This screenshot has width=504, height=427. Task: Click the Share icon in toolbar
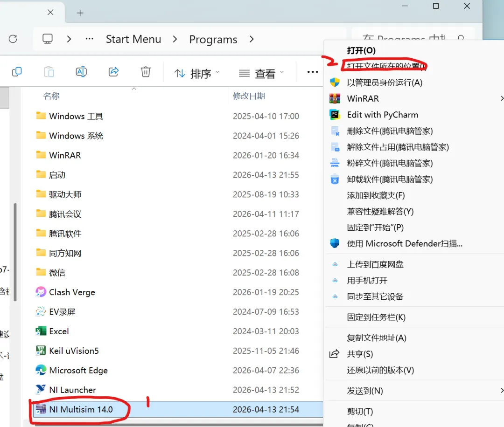pyautogui.click(x=113, y=72)
